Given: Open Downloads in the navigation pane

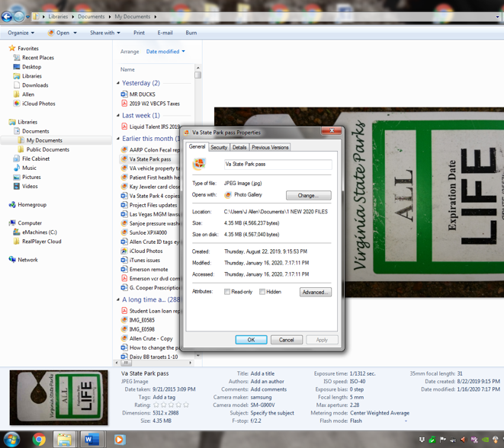Looking at the screenshot, I should pyautogui.click(x=35, y=85).
